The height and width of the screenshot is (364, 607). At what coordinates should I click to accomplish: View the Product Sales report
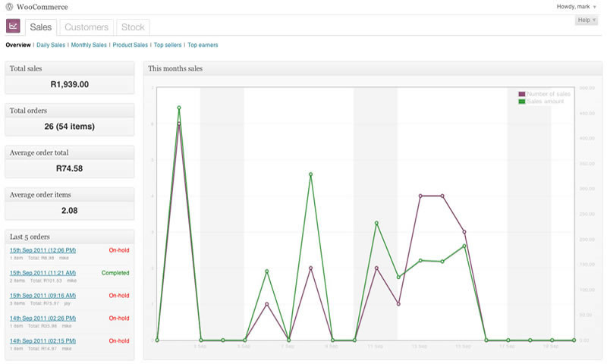coord(130,45)
